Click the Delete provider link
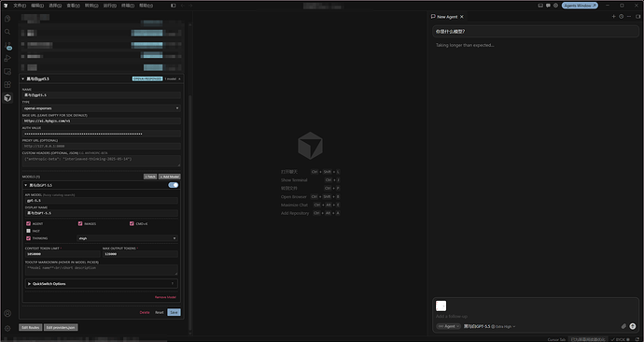This screenshot has height=342, width=644. (145, 312)
